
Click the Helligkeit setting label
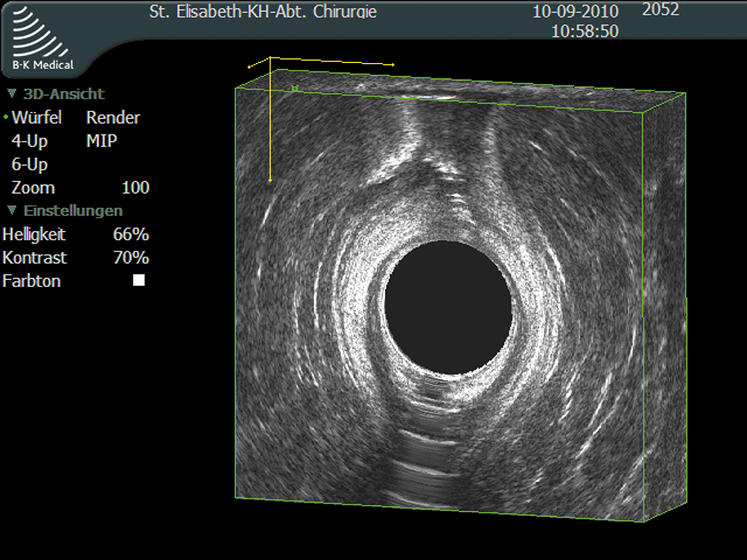34,234
